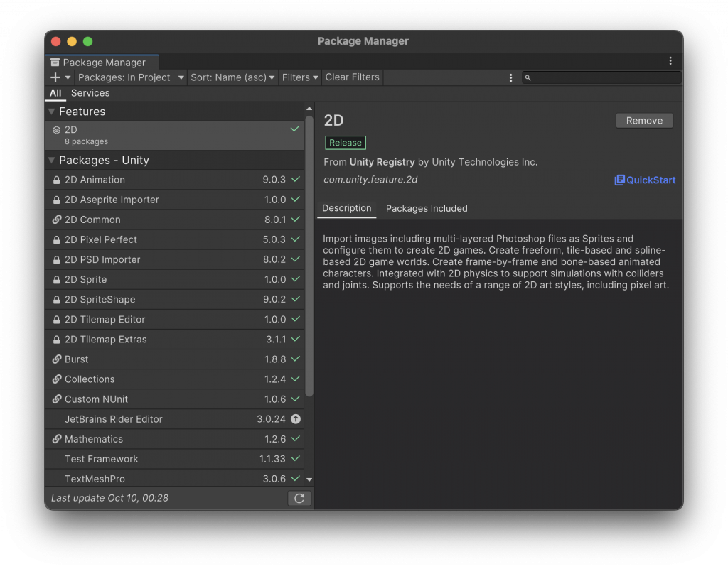Click the Remove button
This screenshot has width=728, height=569.
644,121
